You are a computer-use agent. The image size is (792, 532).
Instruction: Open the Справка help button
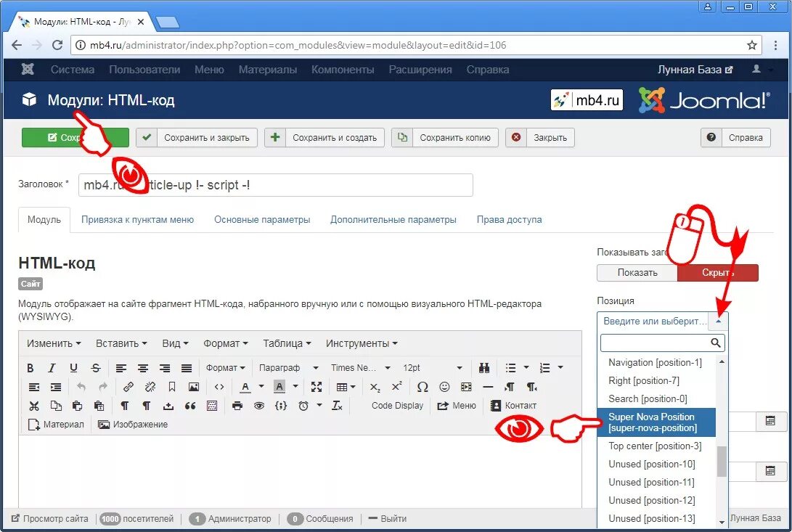coord(735,137)
